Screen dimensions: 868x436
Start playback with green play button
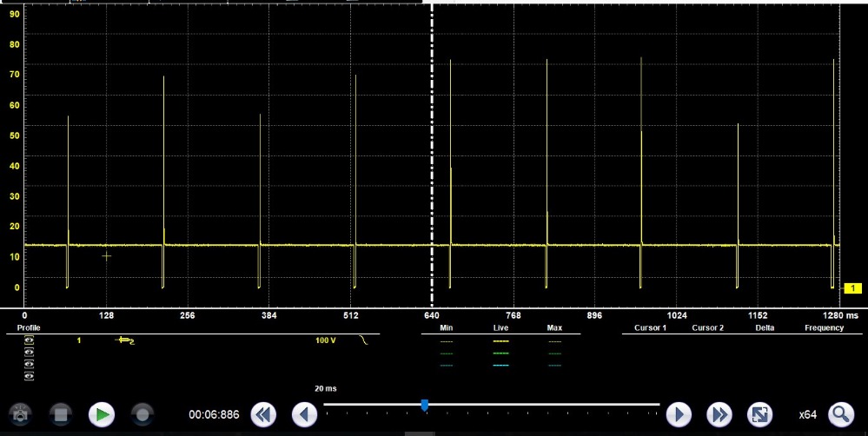tap(102, 414)
